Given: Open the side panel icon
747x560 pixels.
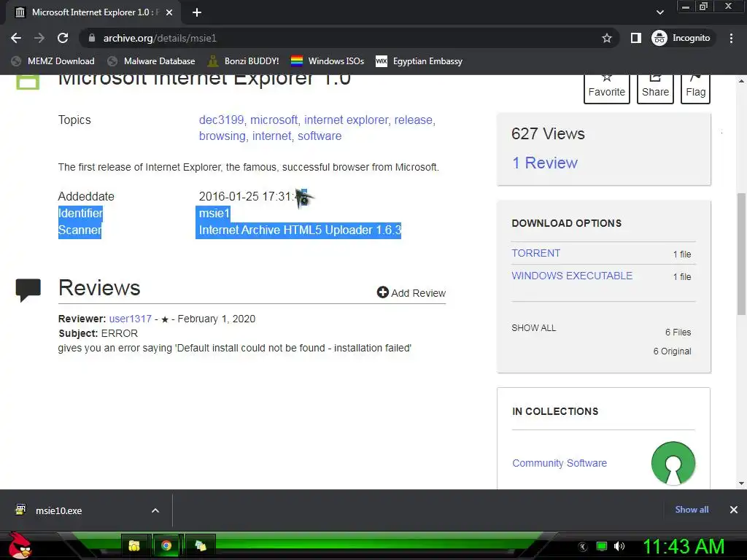Looking at the screenshot, I should 636,38.
